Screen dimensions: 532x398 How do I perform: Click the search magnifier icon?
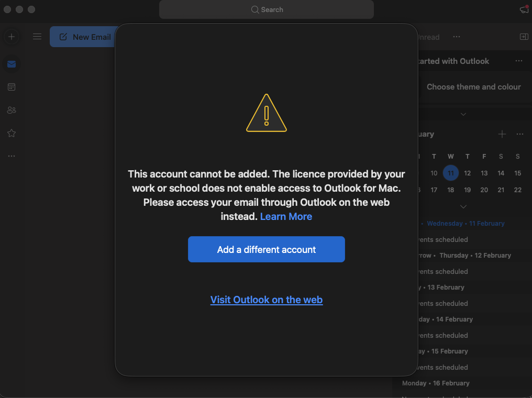(255, 9)
